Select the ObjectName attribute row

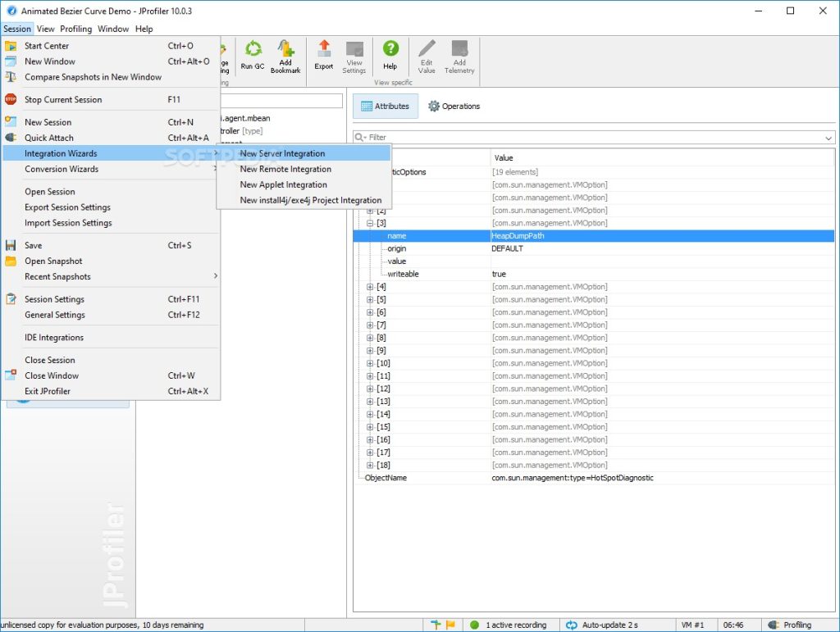386,478
